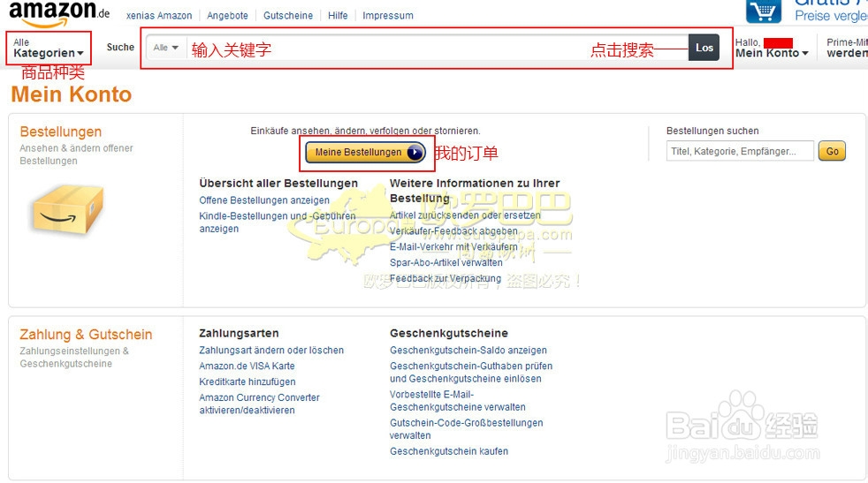Open Verkäufer-Feedback abgeben link
Screen dimensions: 868x483
(x=454, y=231)
